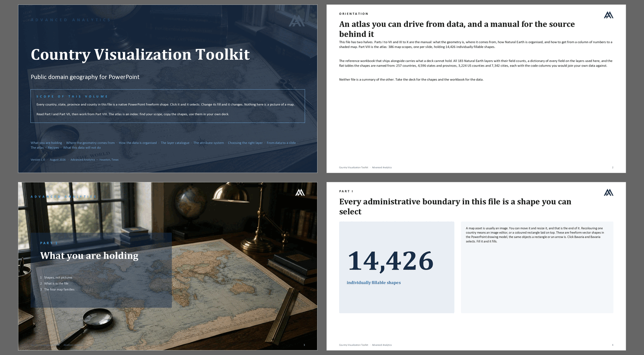Click the logo on the Orientation slide
This screenshot has height=355, width=644.
[x=608, y=15]
